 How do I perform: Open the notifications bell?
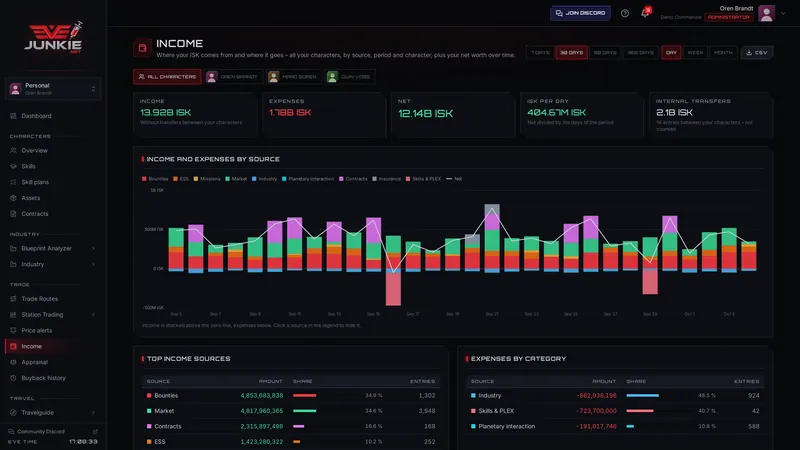coord(645,13)
